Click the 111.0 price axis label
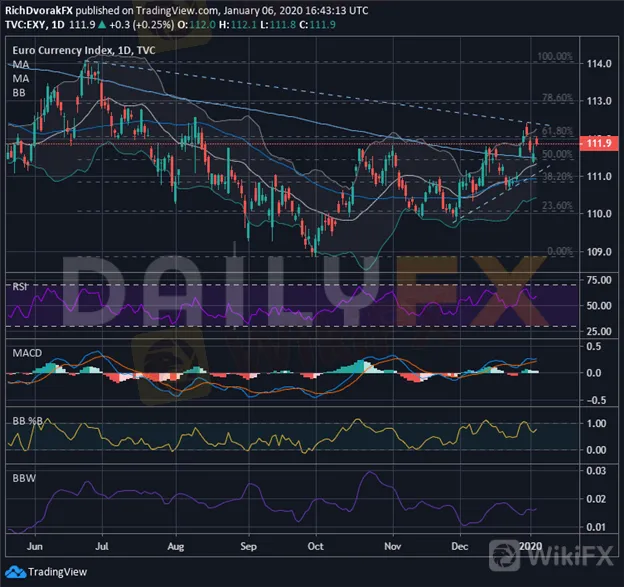The height and width of the screenshot is (587, 624). coord(599,176)
